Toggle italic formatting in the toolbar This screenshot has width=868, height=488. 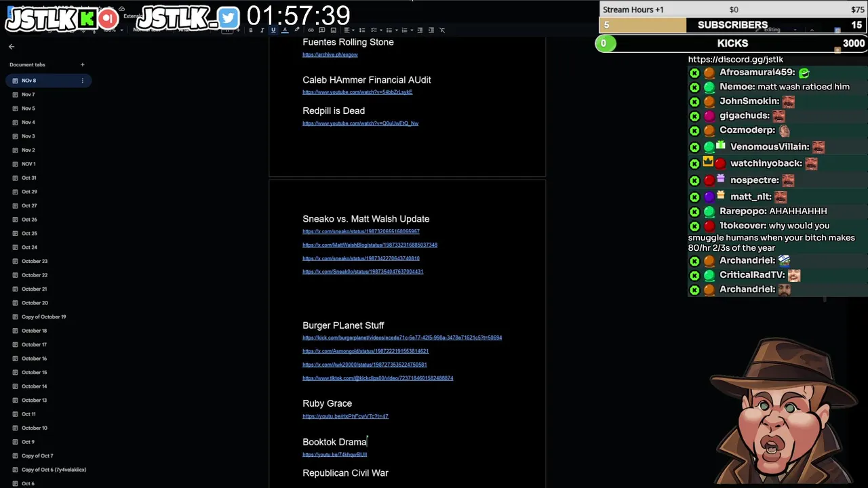click(x=262, y=30)
